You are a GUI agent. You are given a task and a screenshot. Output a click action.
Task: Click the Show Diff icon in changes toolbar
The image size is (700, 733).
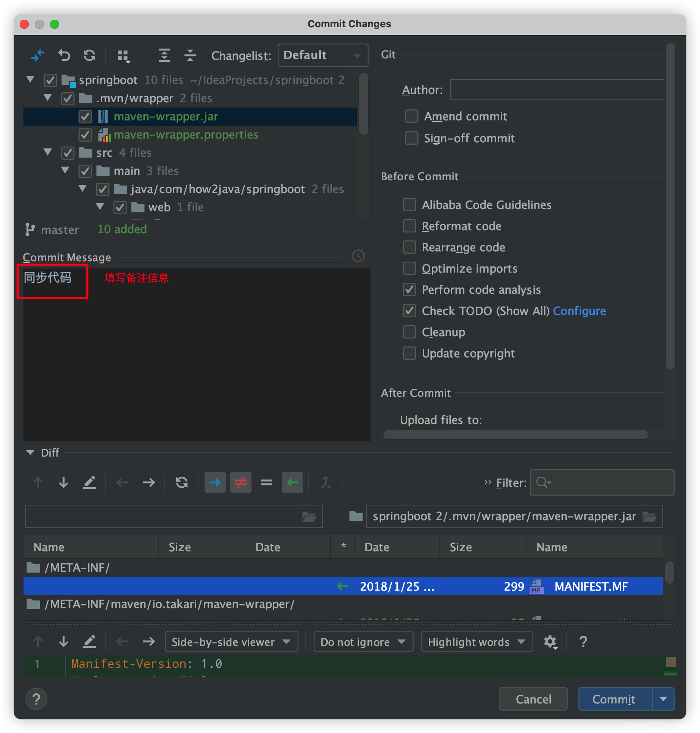(x=38, y=56)
